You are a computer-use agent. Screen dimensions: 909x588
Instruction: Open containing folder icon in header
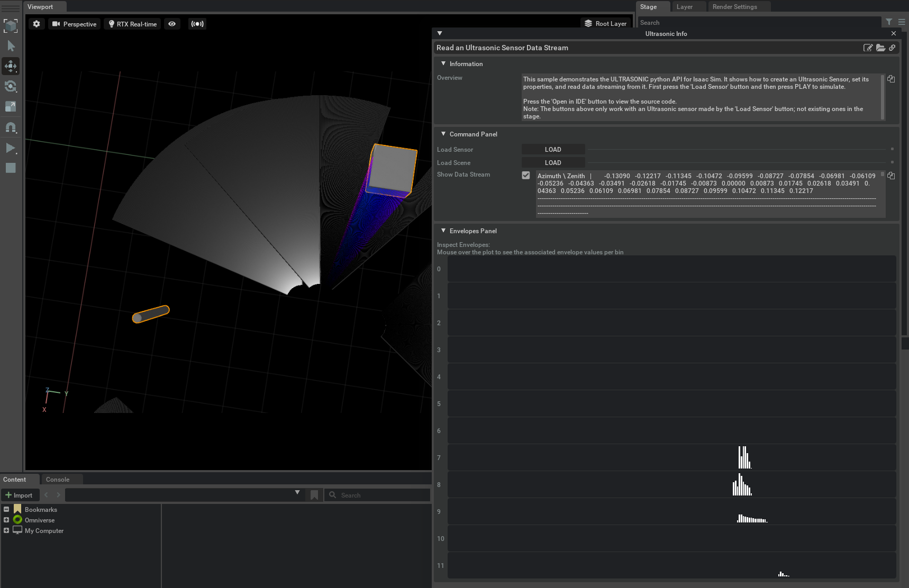[880, 48]
